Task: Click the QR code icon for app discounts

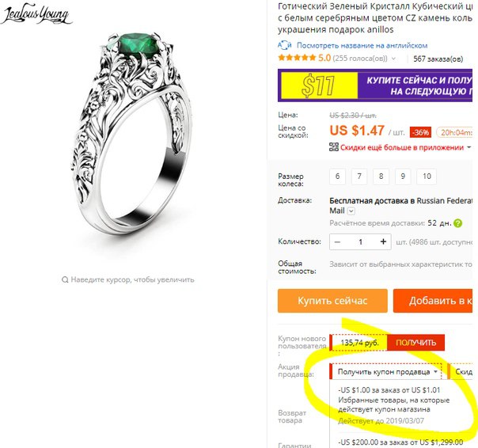Action: coord(334,147)
